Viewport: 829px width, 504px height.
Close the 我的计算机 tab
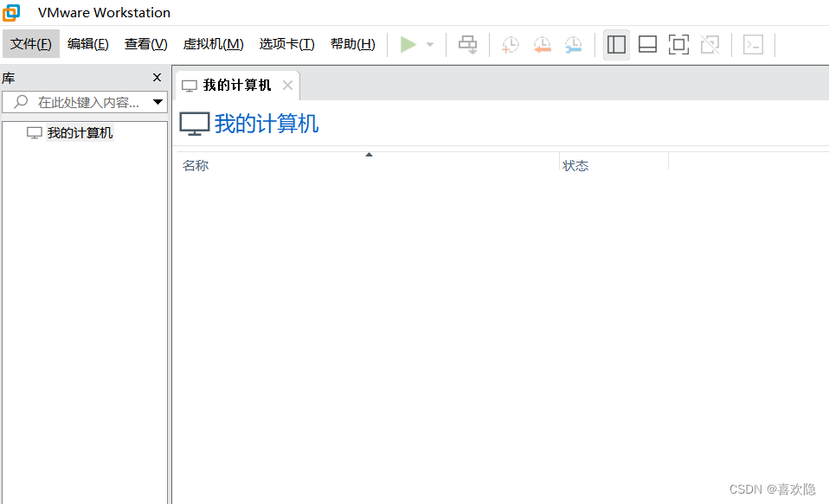coord(287,85)
